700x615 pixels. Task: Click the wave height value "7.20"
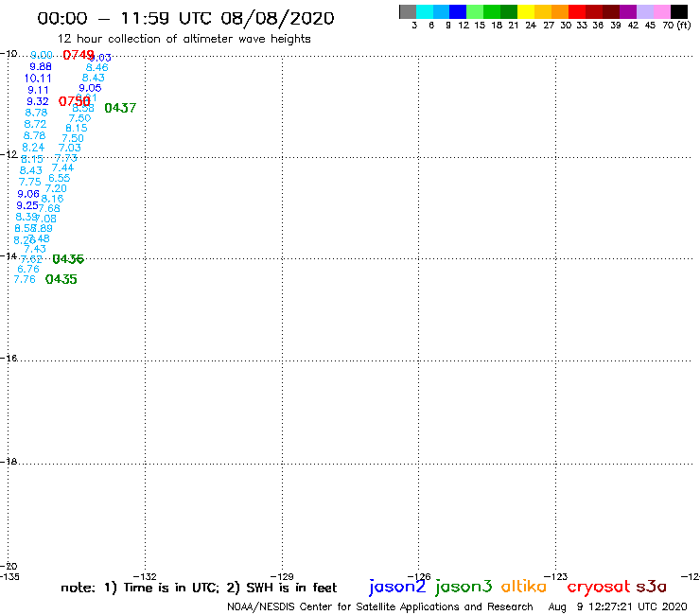[56, 188]
